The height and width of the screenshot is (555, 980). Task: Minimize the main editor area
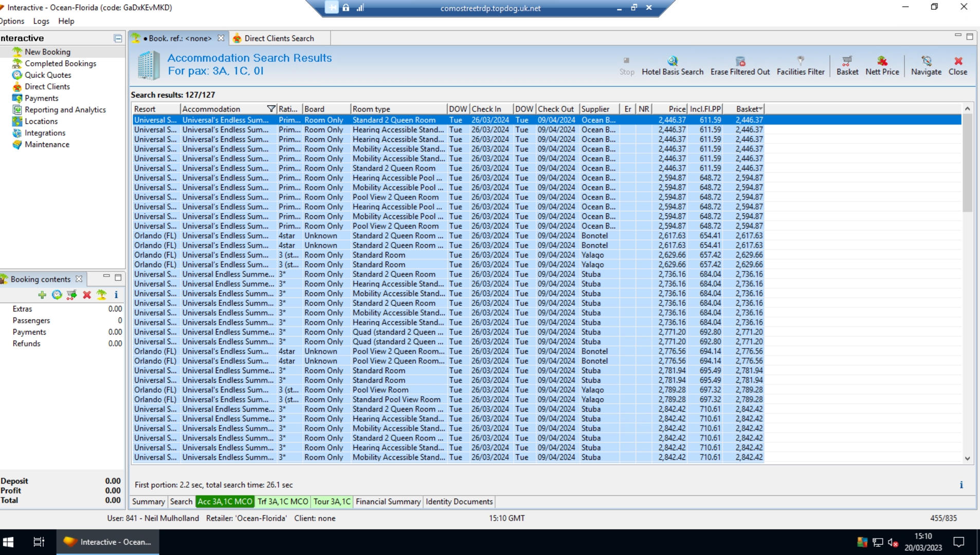point(957,35)
